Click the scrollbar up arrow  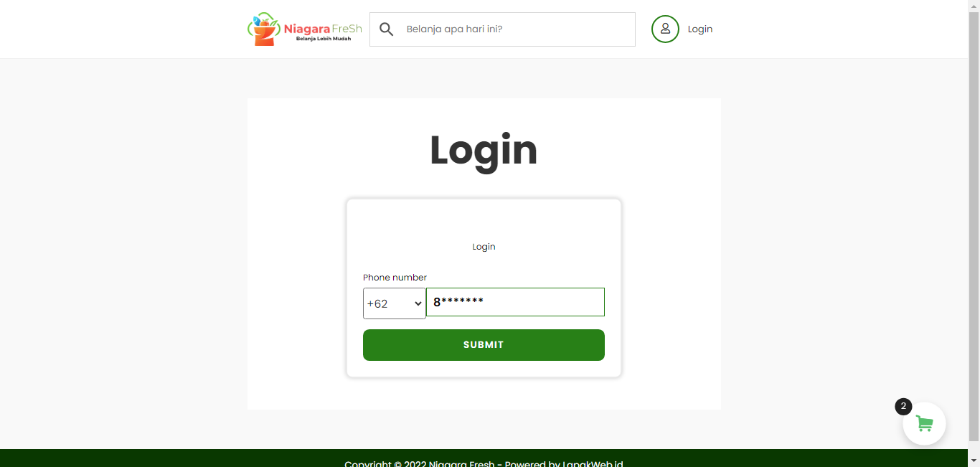pos(974,6)
